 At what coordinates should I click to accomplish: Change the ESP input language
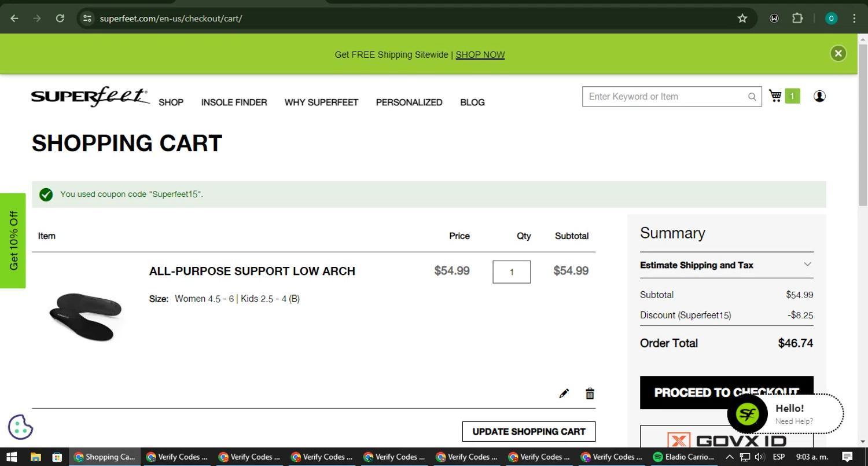click(778, 457)
